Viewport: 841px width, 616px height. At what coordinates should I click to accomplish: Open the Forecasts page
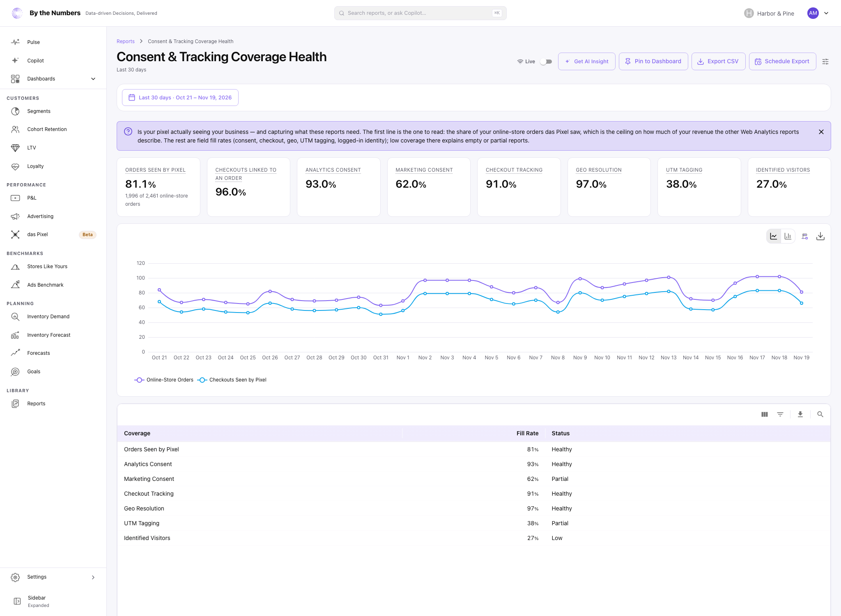pyautogui.click(x=53, y=353)
